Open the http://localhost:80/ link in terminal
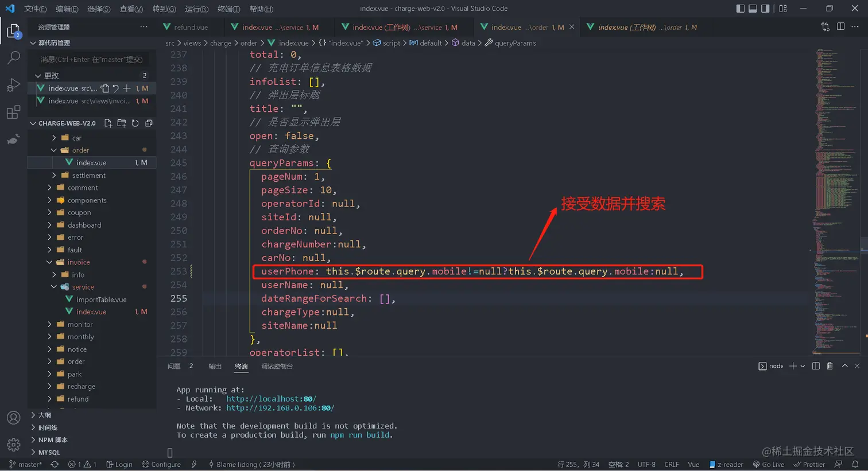868x471 pixels. coord(271,399)
